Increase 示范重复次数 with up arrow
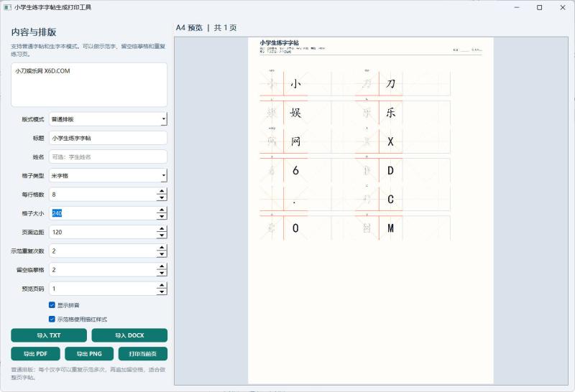The width and height of the screenshot is (575, 392). [161, 248]
